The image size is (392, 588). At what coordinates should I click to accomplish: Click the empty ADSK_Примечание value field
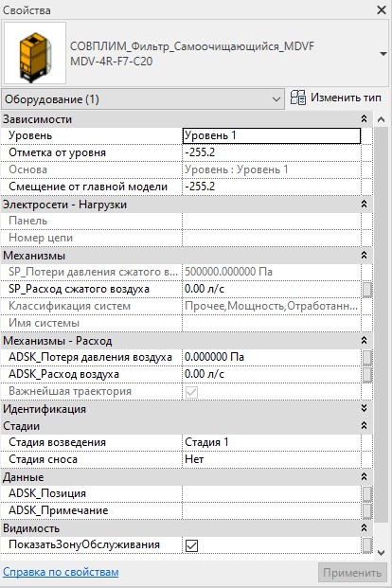tap(272, 510)
